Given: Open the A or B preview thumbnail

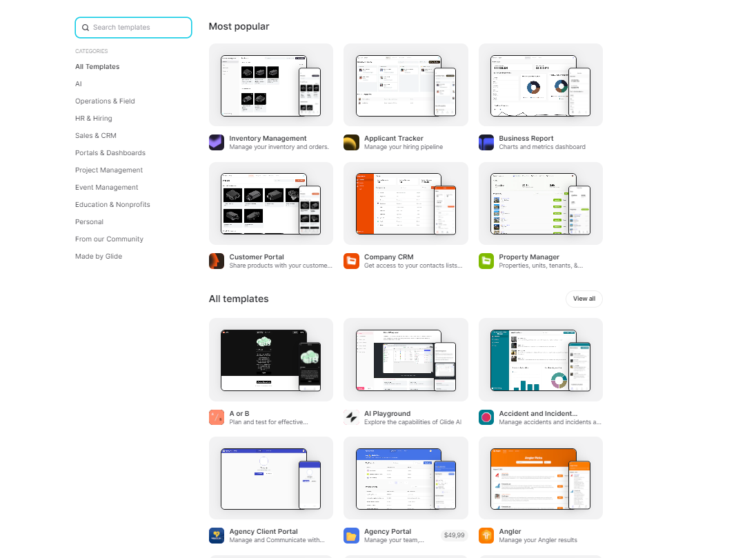Looking at the screenshot, I should pyautogui.click(x=271, y=360).
